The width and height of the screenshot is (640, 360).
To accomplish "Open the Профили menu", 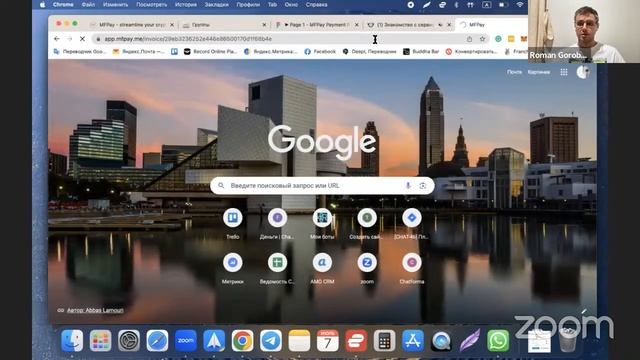I will click(248, 5).
